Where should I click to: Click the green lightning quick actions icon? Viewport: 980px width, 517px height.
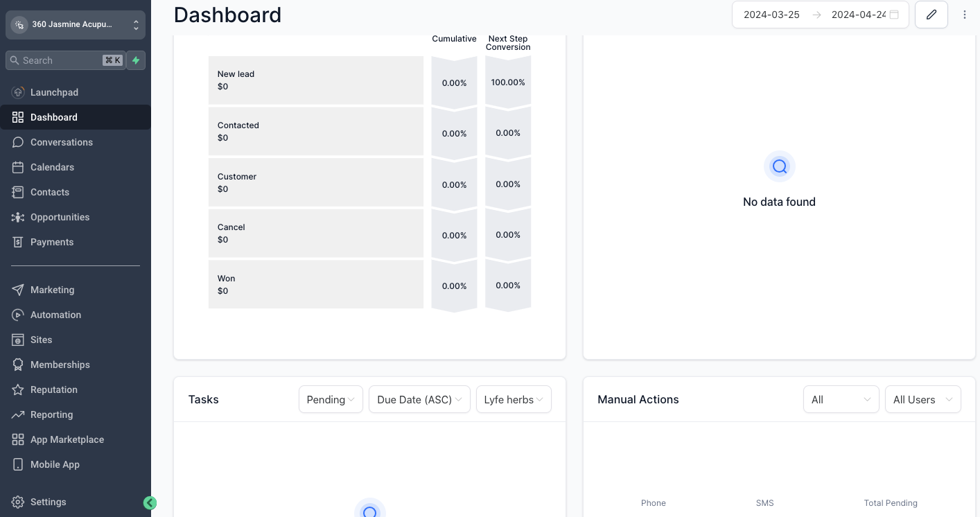pos(136,60)
